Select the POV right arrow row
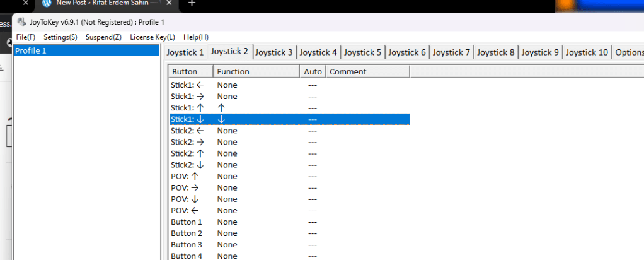The image size is (644, 260). 290,187
